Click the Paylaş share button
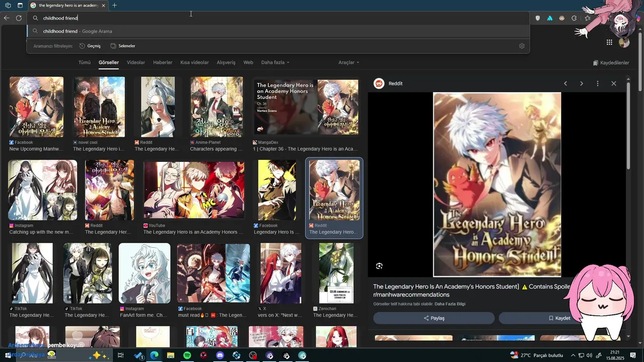The height and width of the screenshot is (362, 644). 434,318
